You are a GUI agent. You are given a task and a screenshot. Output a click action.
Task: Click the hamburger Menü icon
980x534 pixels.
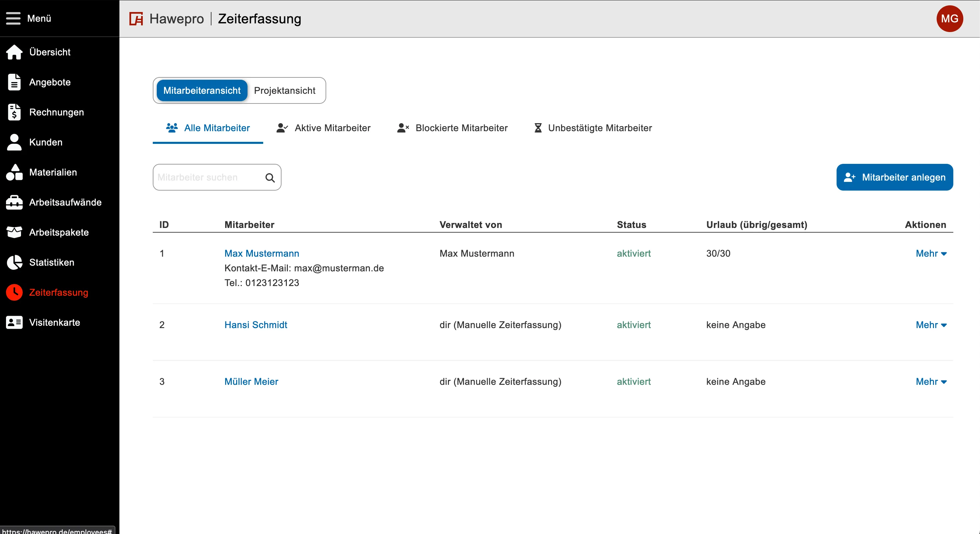click(13, 18)
